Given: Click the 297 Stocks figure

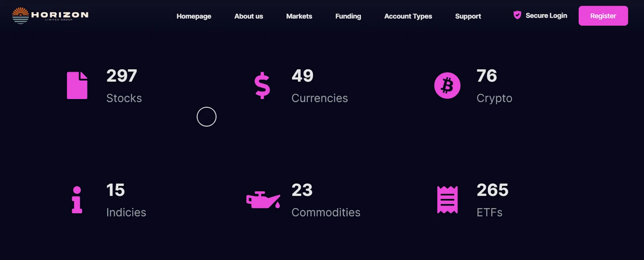Looking at the screenshot, I should click(122, 76).
